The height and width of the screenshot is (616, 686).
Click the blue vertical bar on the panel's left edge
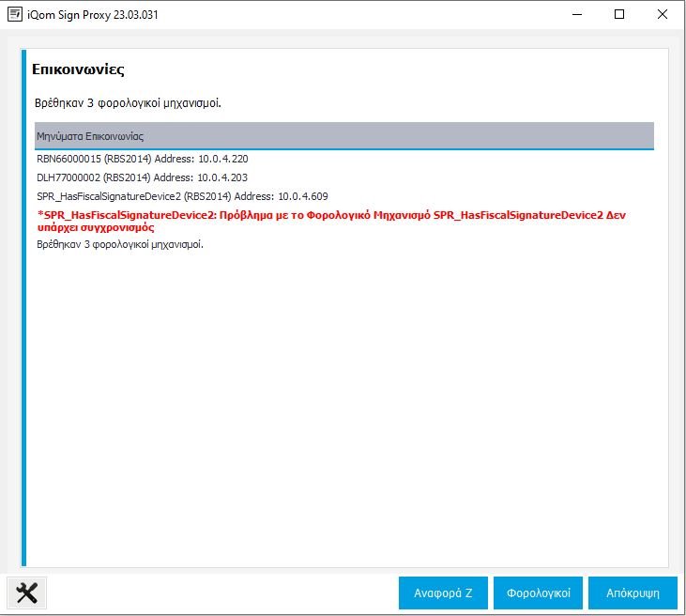23,310
